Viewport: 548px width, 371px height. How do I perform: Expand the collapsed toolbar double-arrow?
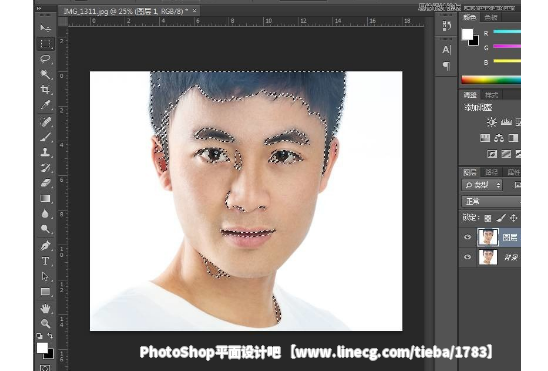click(x=39, y=8)
